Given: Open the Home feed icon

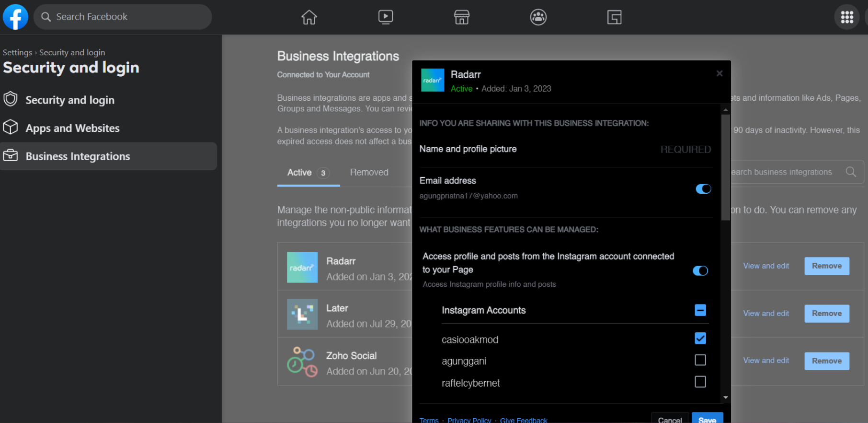Looking at the screenshot, I should (x=309, y=17).
